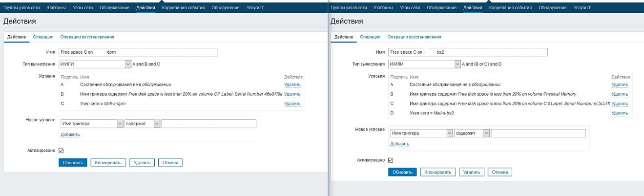The height and width of the screenshot is (196, 644).
Task: Open Операции восстановления tab, right window
Action: 415,37
